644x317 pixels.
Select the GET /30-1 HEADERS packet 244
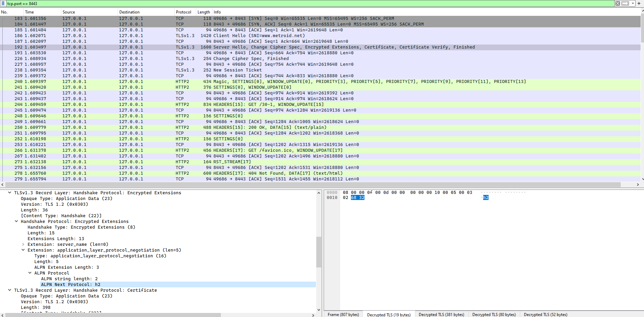point(320,105)
